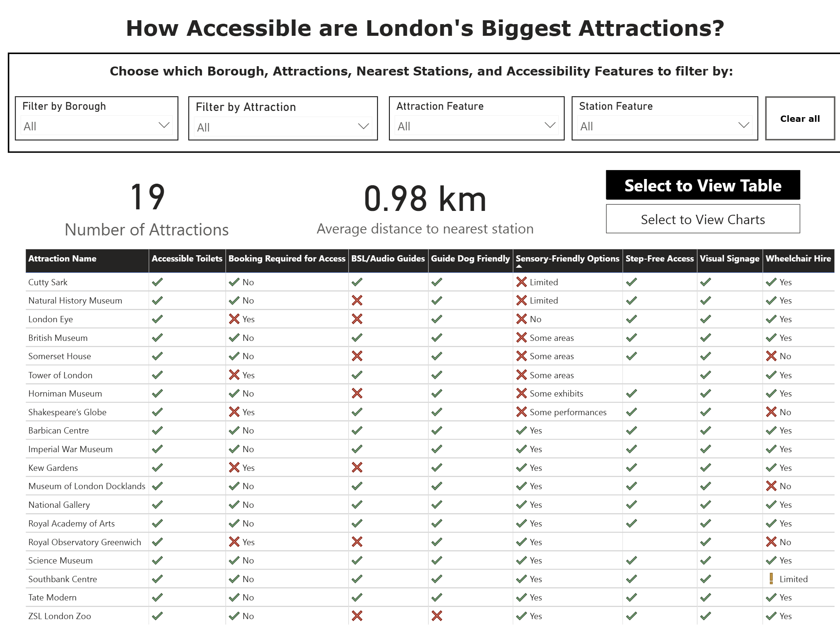Click Cutty Sark sensory-friendly red X icon

coord(521,282)
